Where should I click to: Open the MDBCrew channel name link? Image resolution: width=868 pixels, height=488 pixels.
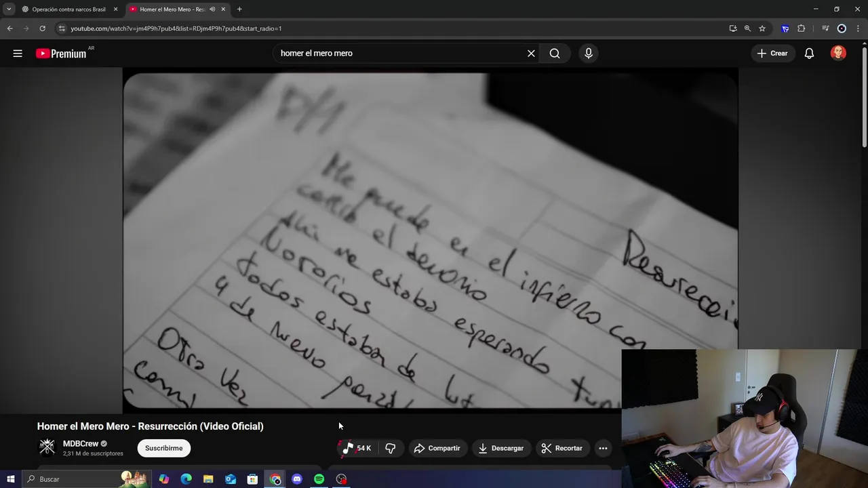click(81, 444)
